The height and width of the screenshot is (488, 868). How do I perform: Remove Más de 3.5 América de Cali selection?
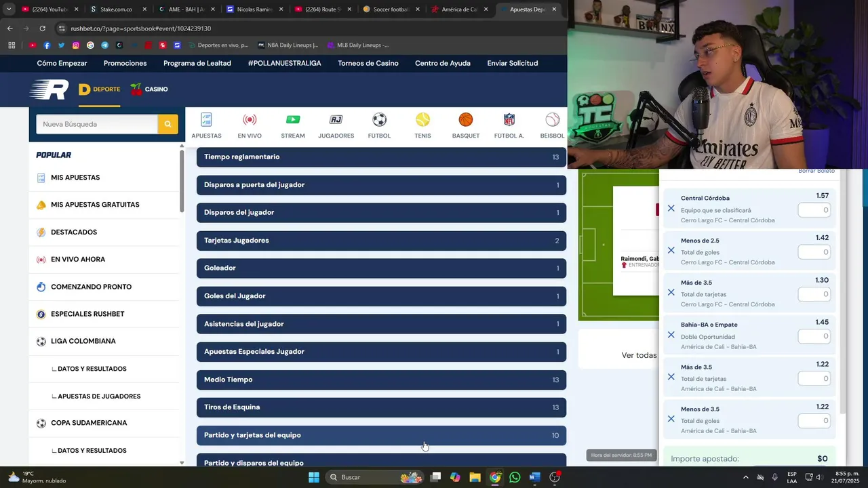coord(671,377)
